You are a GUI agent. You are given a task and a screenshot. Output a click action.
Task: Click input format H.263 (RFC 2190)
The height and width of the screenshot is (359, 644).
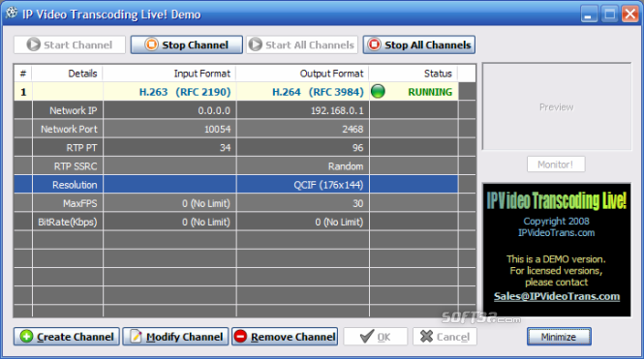click(x=185, y=92)
